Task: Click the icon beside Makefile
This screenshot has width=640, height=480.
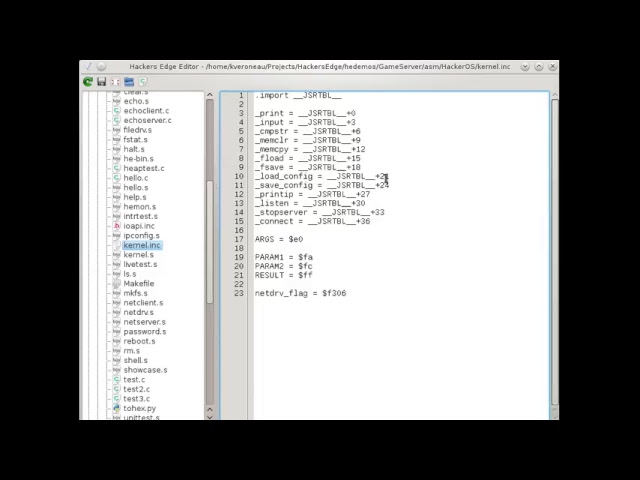Action: coord(116,283)
